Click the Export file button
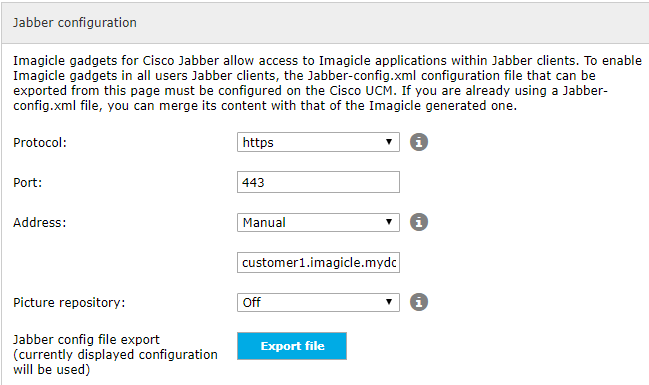The image size is (649, 385). click(x=292, y=346)
